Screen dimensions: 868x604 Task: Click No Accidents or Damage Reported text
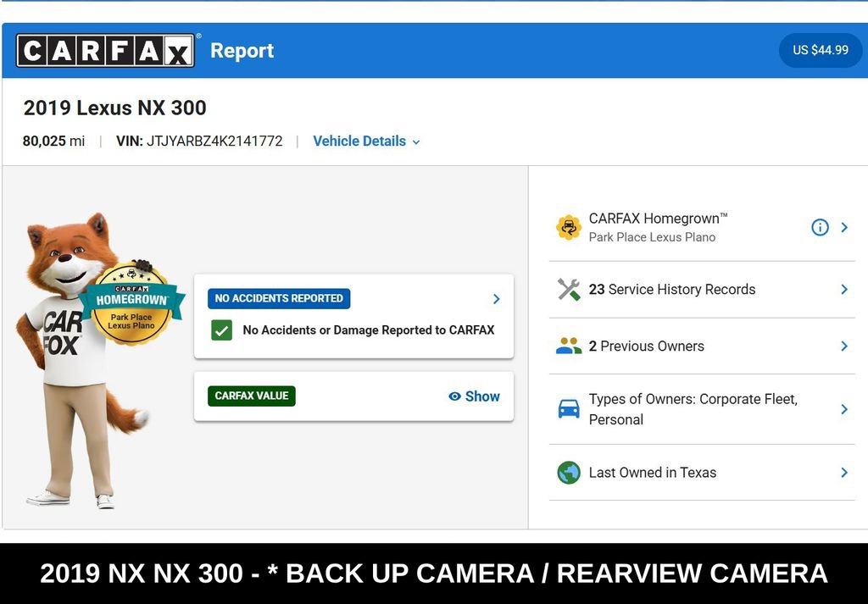369,330
